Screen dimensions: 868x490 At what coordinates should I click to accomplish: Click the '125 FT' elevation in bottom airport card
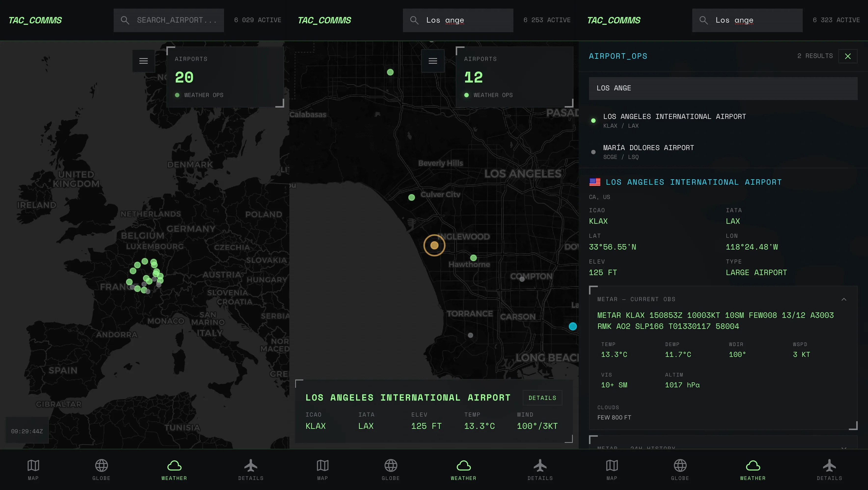click(x=426, y=426)
